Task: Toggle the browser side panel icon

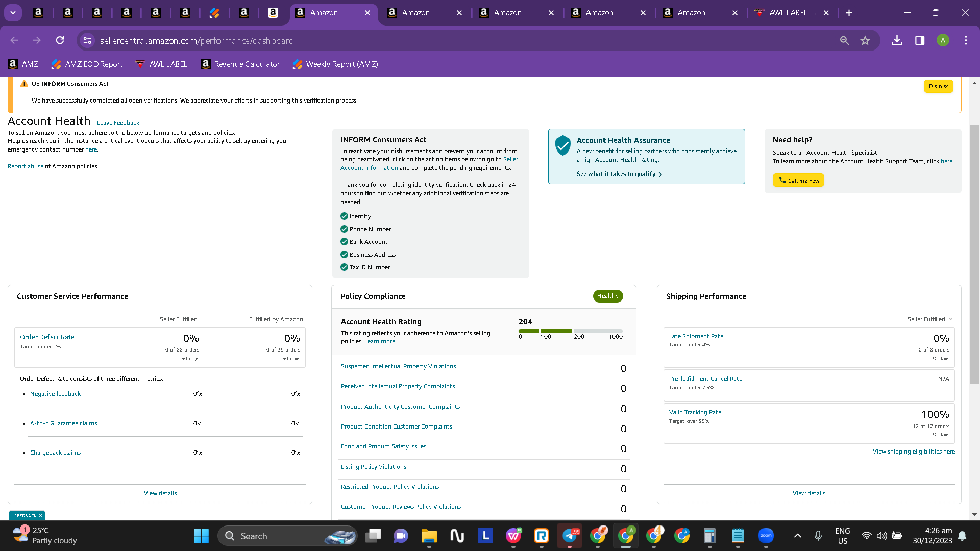Action: 920,40
